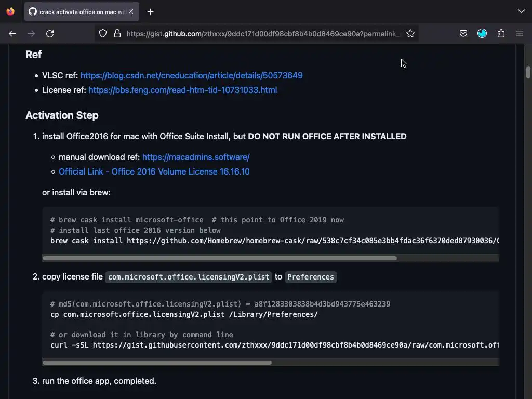This screenshot has width=532, height=399.
Task: Click the address bar URL field
Action: 262,33
